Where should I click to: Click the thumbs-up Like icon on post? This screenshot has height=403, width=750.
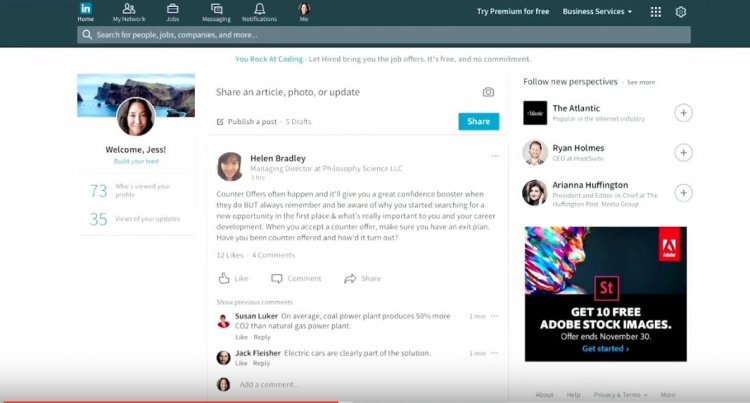[x=224, y=278]
